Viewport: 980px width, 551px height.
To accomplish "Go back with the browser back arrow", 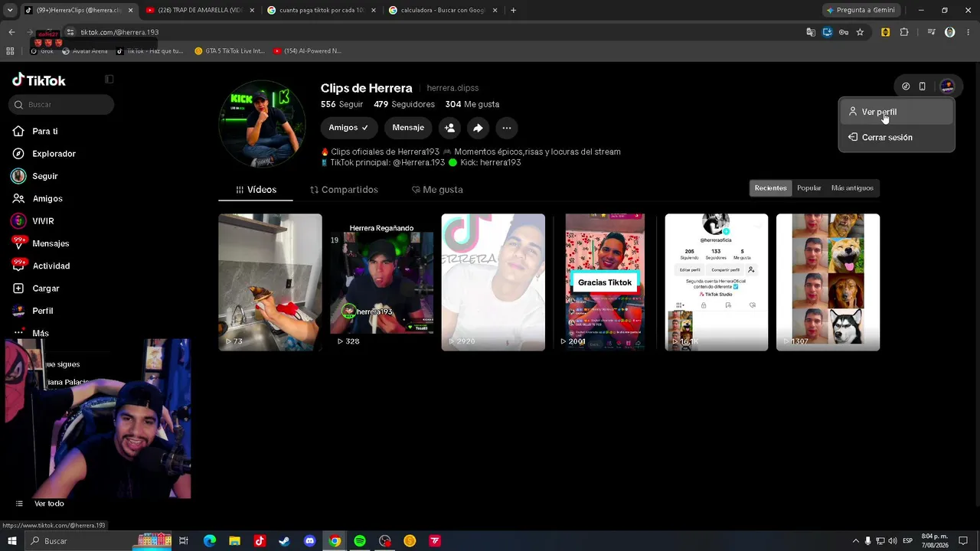I will point(11,32).
